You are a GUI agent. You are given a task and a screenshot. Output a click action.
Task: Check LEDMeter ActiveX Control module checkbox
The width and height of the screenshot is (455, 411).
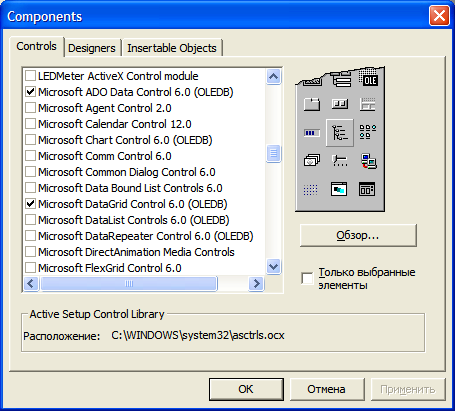click(31, 76)
